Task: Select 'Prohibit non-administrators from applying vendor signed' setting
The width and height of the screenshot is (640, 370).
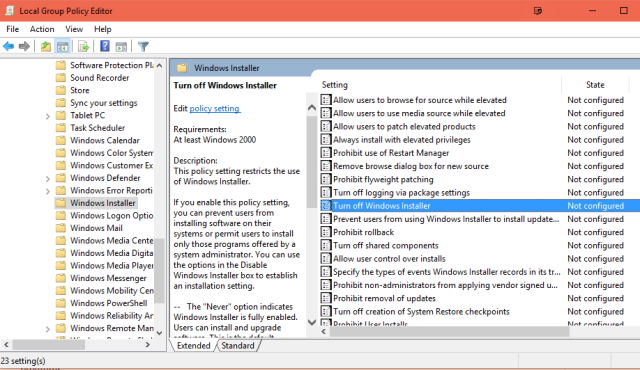Action: click(x=445, y=285)
